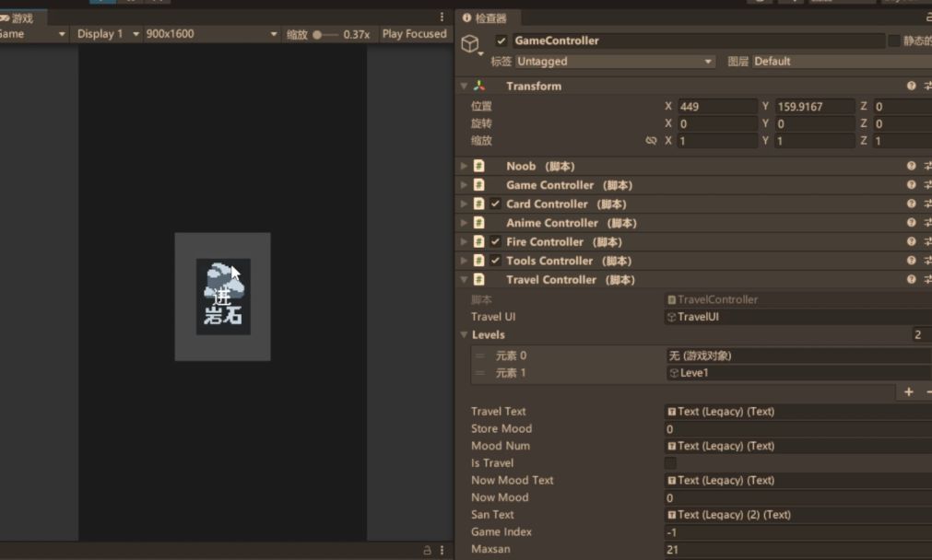932x560 pixels.
Task: Open the Untagged tag dropdown
Action: pos(615,62)
